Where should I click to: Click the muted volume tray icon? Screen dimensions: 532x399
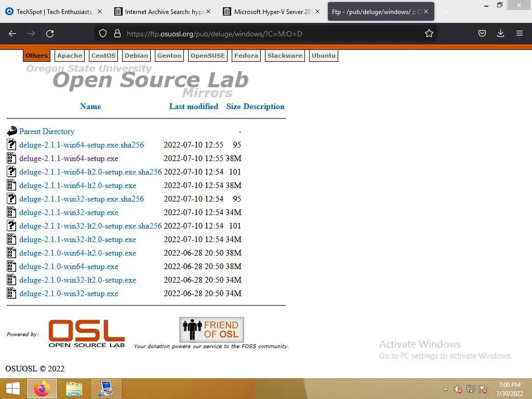458,389
